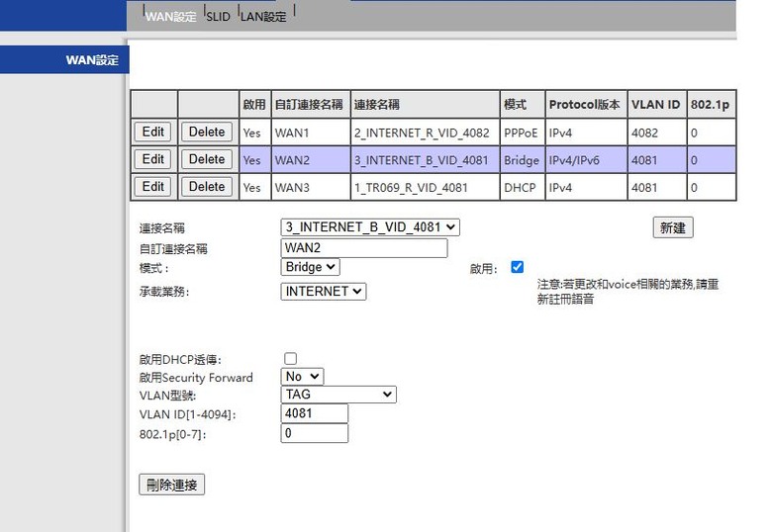Click the PPPoE mode cell

(523, 133)
